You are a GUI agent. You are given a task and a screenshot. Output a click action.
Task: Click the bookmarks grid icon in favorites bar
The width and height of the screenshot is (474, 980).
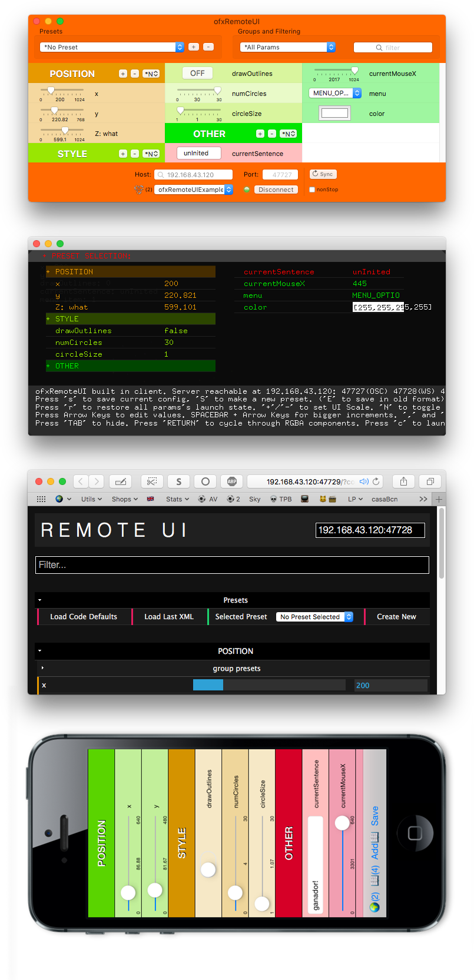[41, 499]
